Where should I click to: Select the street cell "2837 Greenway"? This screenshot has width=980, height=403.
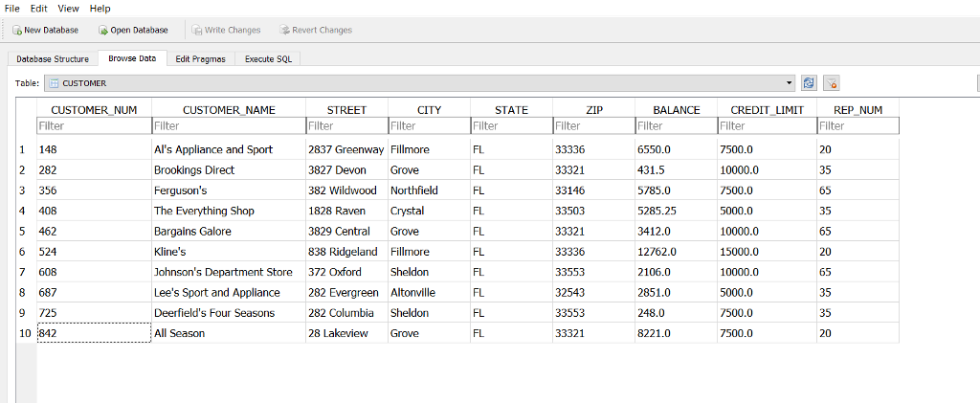(346, 150)
